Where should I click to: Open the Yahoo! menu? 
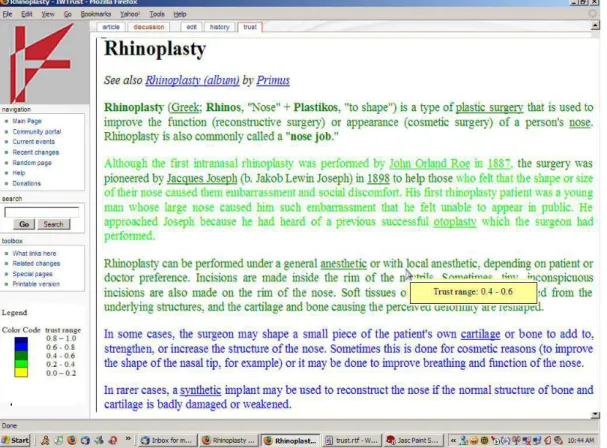[x=130, y=14]
